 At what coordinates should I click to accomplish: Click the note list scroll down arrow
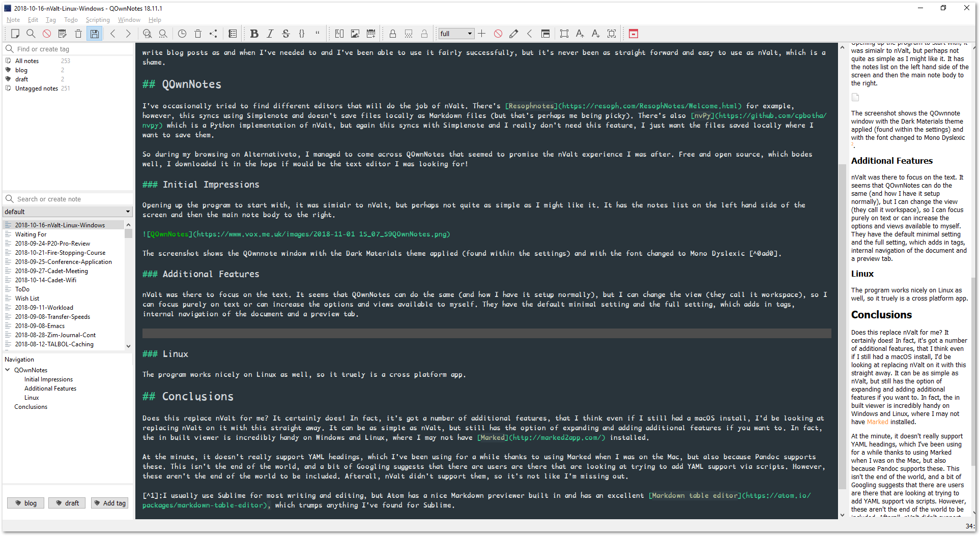point(128,346)
